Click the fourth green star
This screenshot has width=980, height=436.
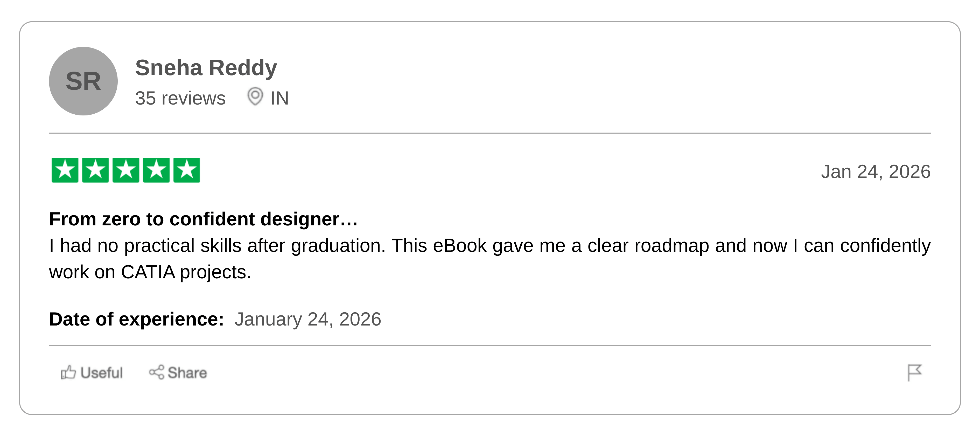pos(156,170)
